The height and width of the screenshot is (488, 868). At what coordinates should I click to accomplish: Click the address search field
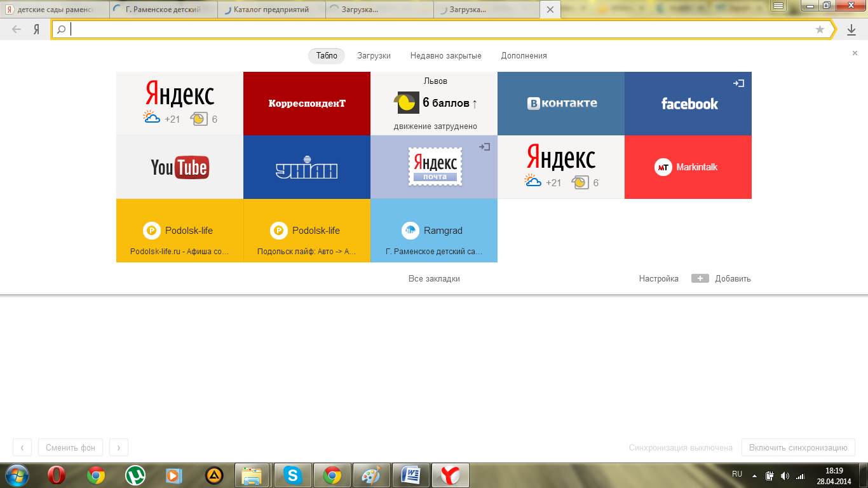tap(442, 29)
